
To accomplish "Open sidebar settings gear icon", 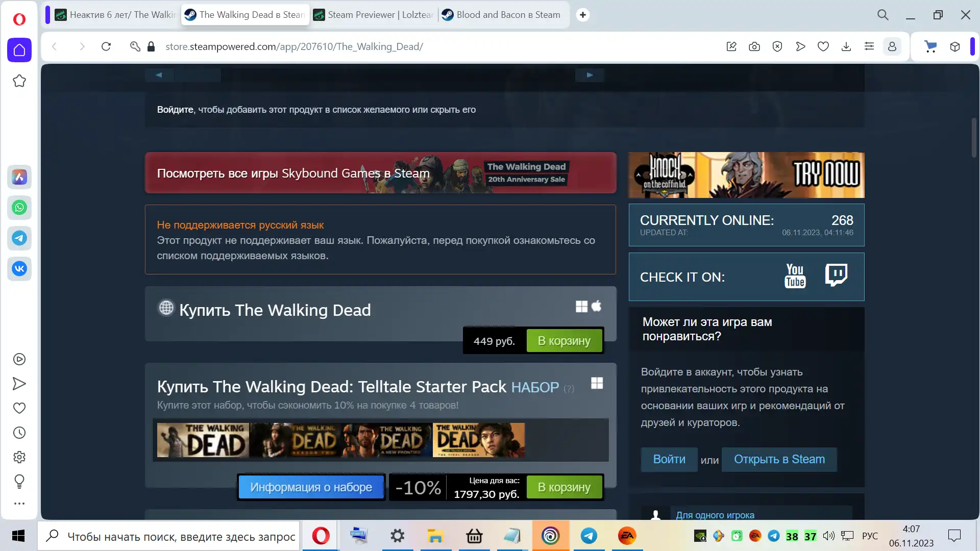I will (x=19, y=457).
